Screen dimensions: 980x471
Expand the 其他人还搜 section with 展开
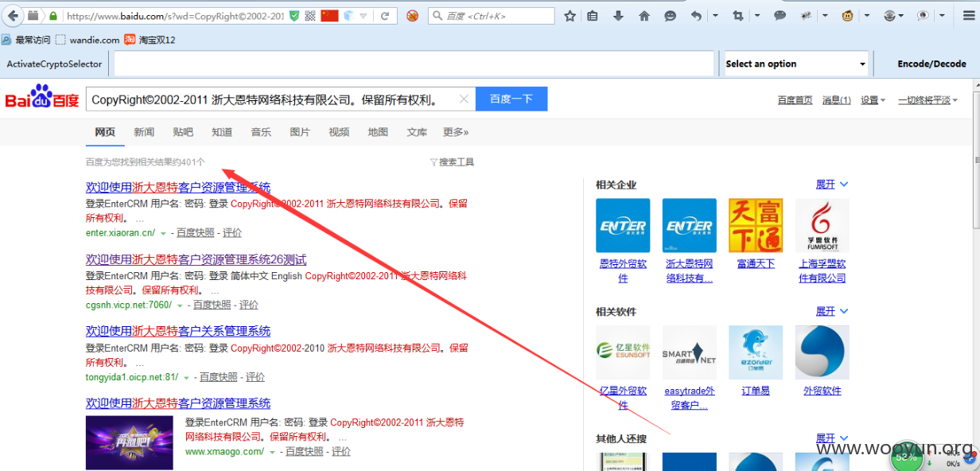pyautogui.click(x=832, y=438)
